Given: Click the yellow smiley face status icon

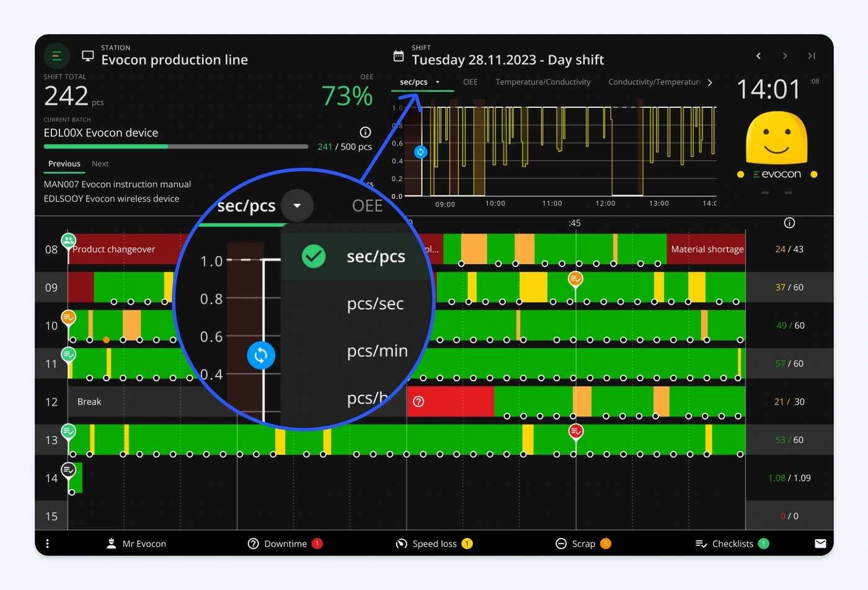Looking at the screenshot, I should 776,138.
